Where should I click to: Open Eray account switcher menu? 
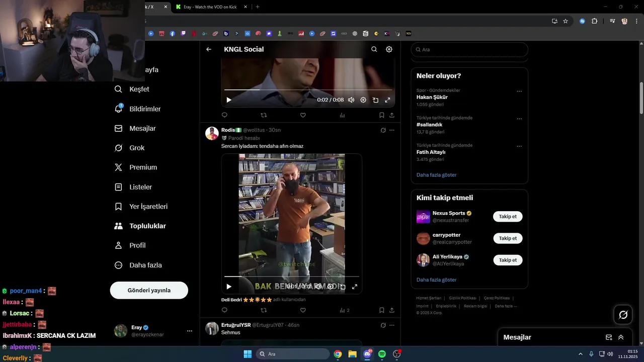[x=153, y=331]
